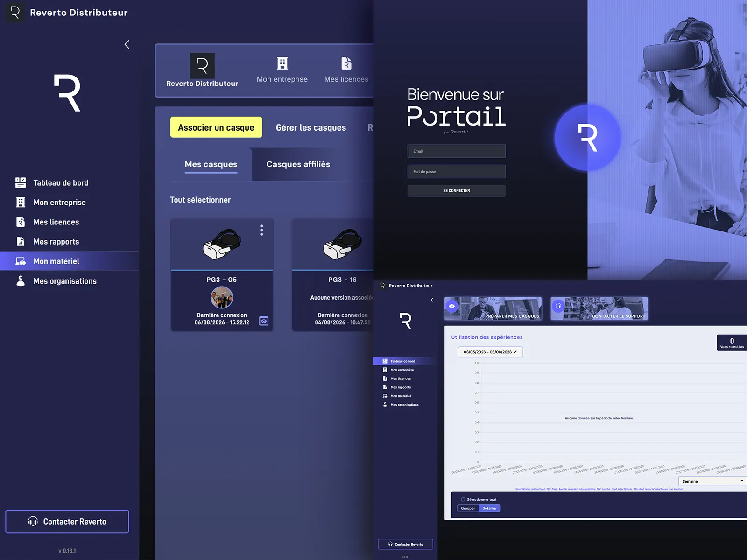The image size is (747, 560).
Task: Click the headset icon on the Contacter le support banner
Action: pos(558,306)
